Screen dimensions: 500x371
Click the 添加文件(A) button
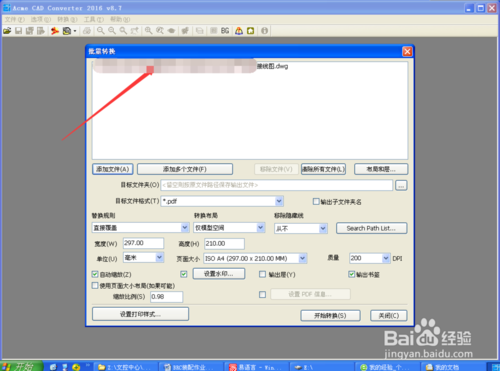click(113, 169)
